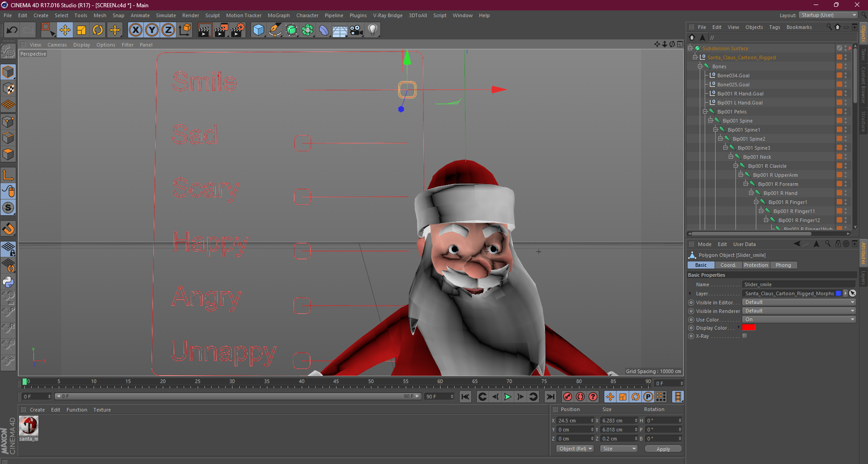Enable Polygons mode icon
Image resolution: width=868 pixels, height=464 pixels.
(x=8, y=154)
